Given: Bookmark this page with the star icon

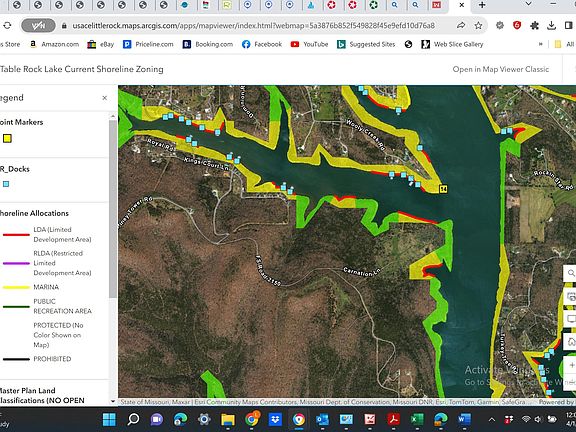Looking at the screenshot, I should pos(478,25).
